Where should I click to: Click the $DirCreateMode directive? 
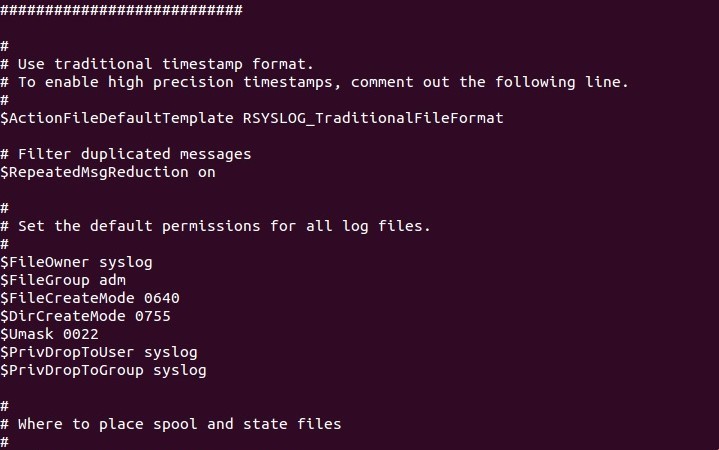coord(63,316)
